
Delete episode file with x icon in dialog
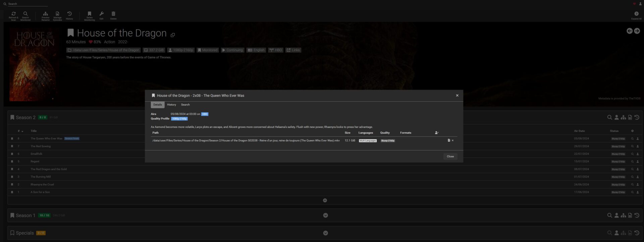(x=452, y=140)
